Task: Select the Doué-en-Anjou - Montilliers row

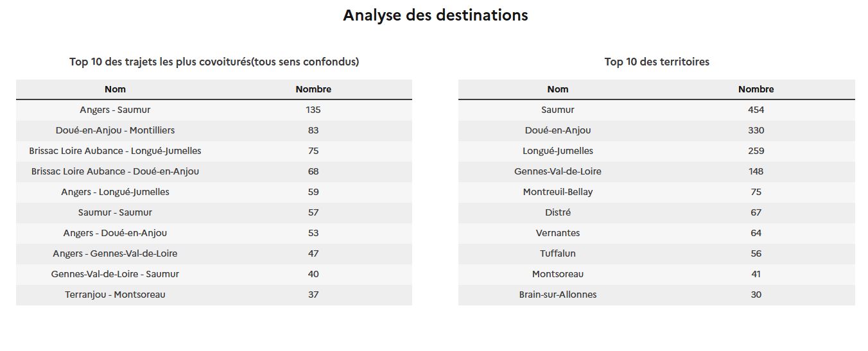Action: tap(214, 130)
